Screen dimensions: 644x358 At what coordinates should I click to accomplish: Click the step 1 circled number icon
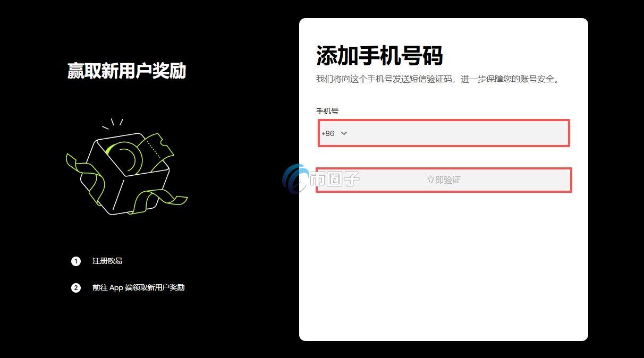(x=76, y=261)
